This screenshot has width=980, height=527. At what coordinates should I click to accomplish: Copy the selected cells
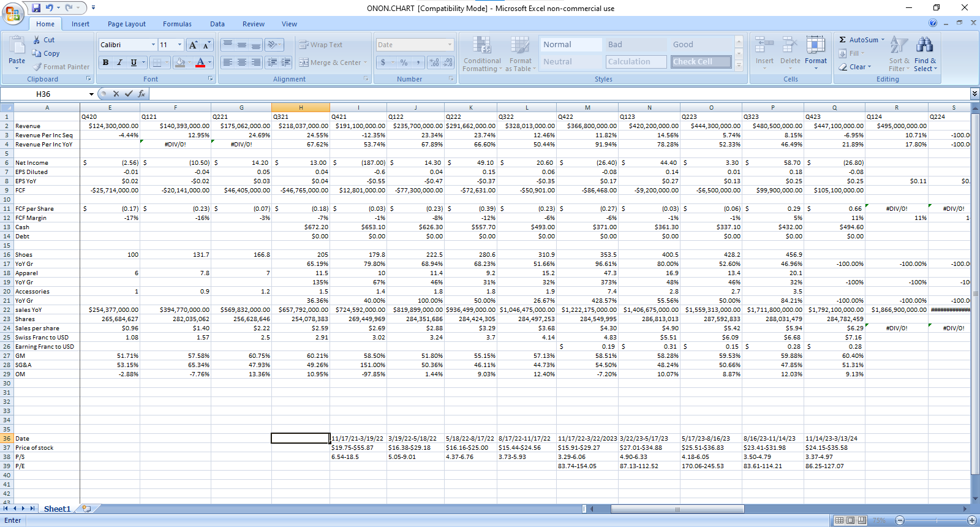click(46, 53)
